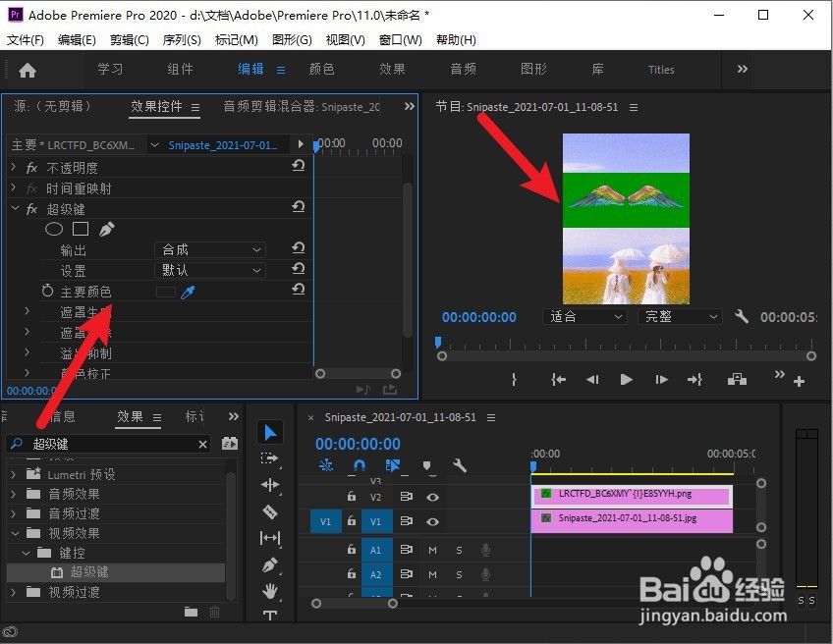Go to In point
The height and width of the screenshot is (644, 833).
click(558, 379)
